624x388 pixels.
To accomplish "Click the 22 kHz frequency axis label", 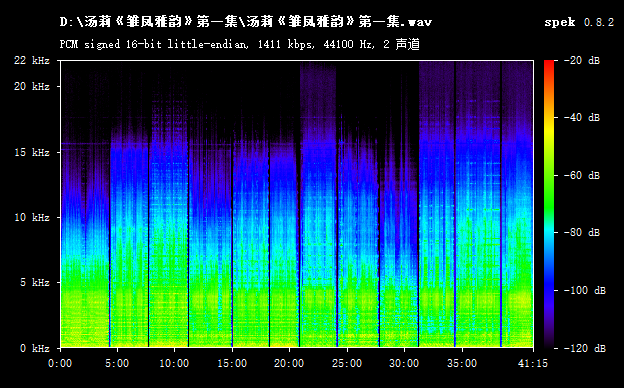I will [32, 60].
